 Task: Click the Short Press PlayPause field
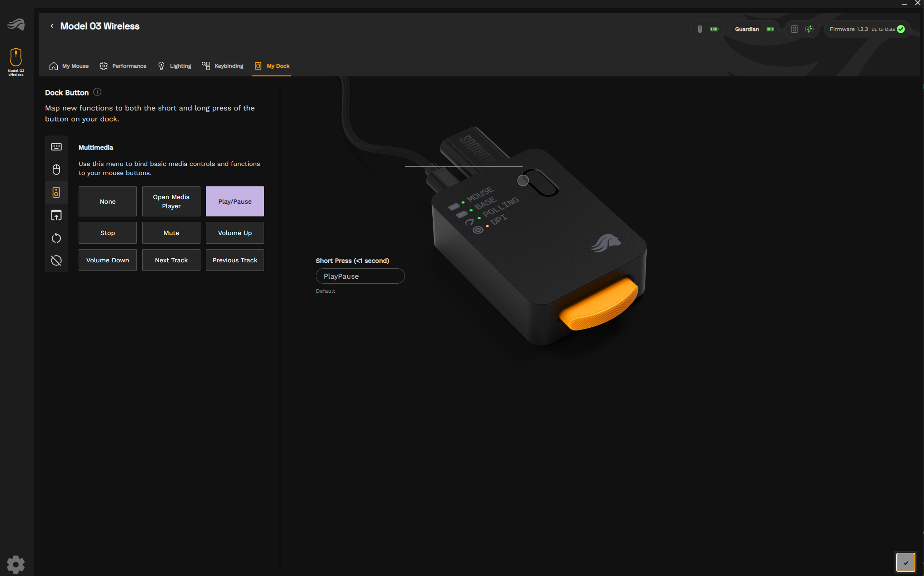[x=360, y=276]
